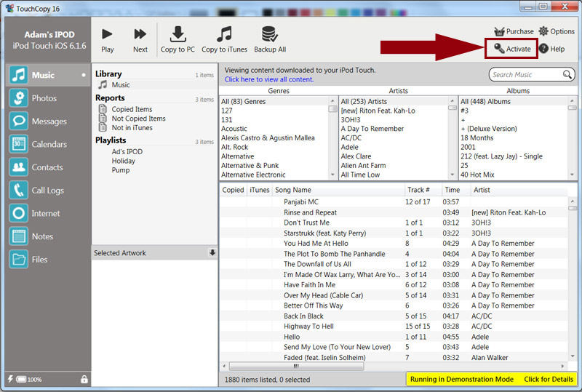Click the Activate key button
Viewport: 582px width, 392px height.
511,49
